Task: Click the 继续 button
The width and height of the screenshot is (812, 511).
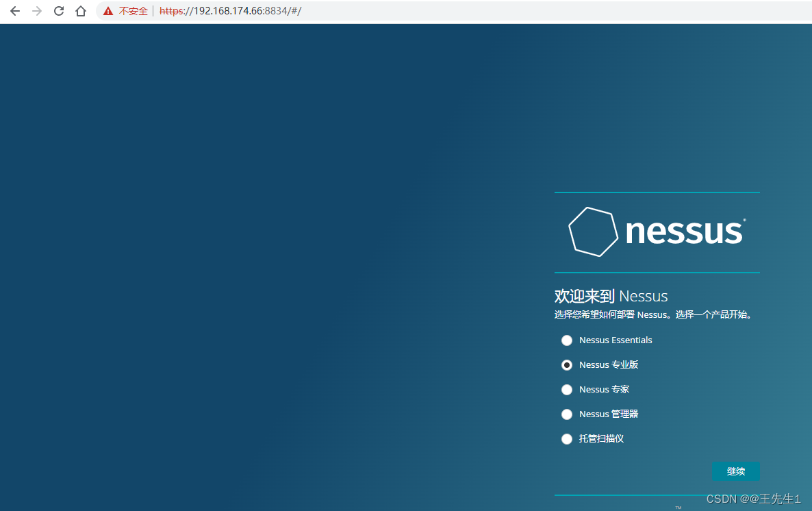Action: (736, 471)
